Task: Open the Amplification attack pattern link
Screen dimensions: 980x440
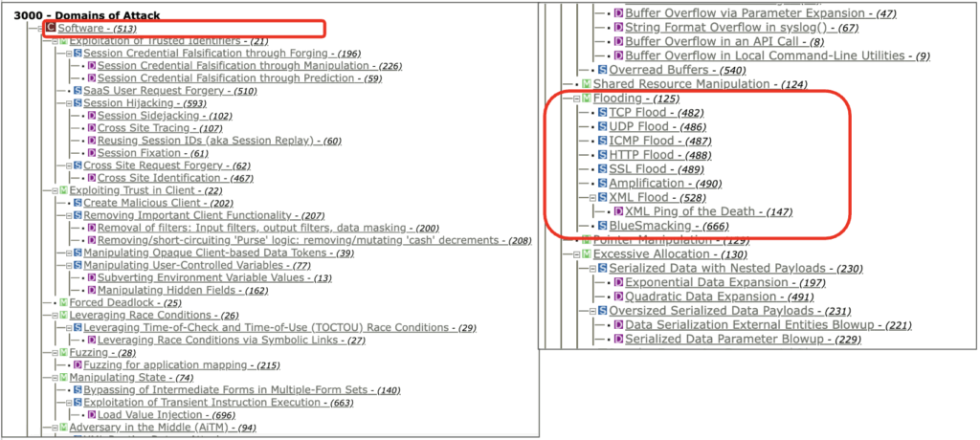Action: pos(647,183)
